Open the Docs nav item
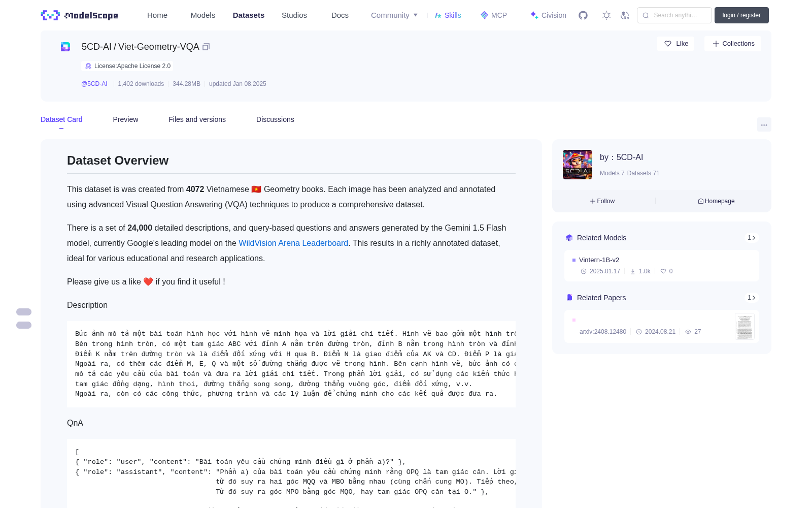Screen dimensions: 812x508 (340, 15)
